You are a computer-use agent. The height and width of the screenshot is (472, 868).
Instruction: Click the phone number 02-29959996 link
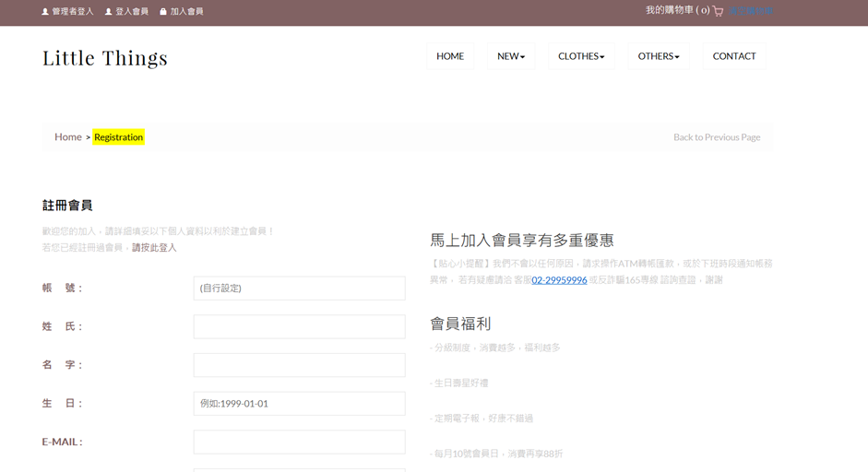(x=559, y=280)
